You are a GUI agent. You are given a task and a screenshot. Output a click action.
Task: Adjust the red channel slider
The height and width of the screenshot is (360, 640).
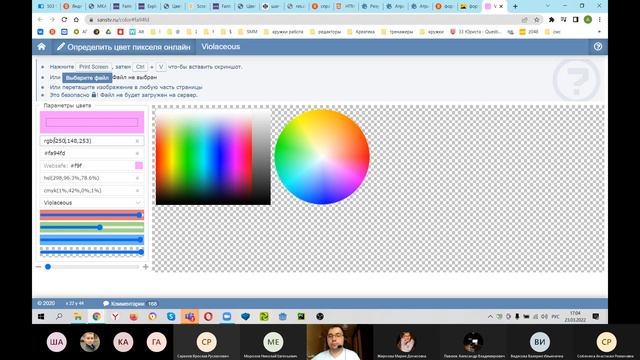coord(92,215)
